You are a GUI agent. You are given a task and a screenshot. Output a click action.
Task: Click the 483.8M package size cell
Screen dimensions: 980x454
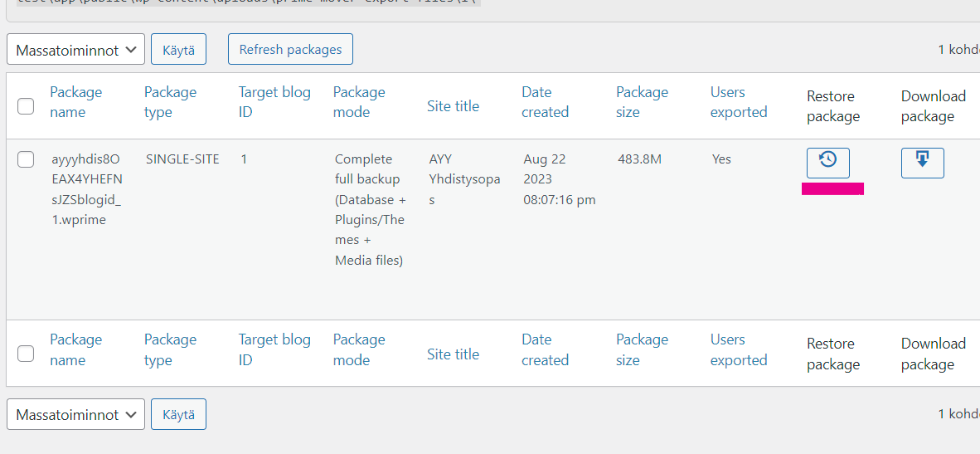tap(639, 159)
